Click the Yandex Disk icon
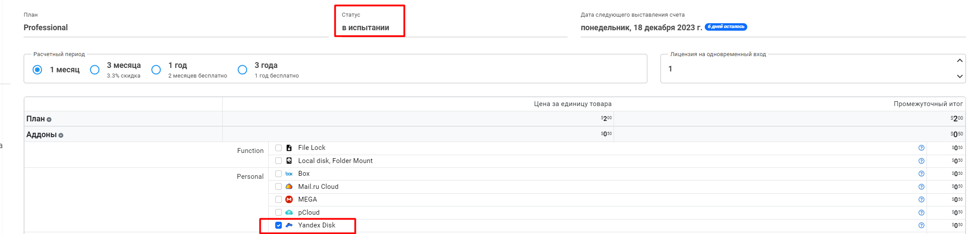The image size is (980, 234). (289, 225)
